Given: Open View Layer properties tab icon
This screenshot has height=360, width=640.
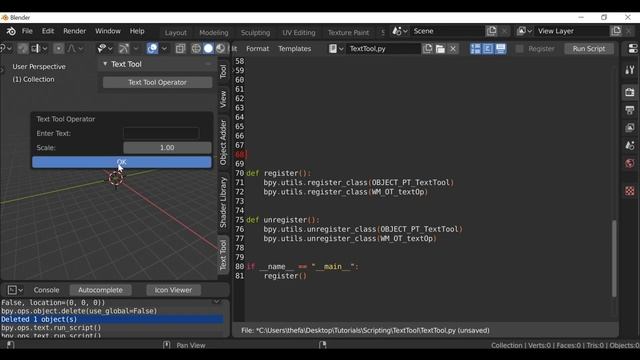Looking at the screenshot, I should (x=630, y=128).
